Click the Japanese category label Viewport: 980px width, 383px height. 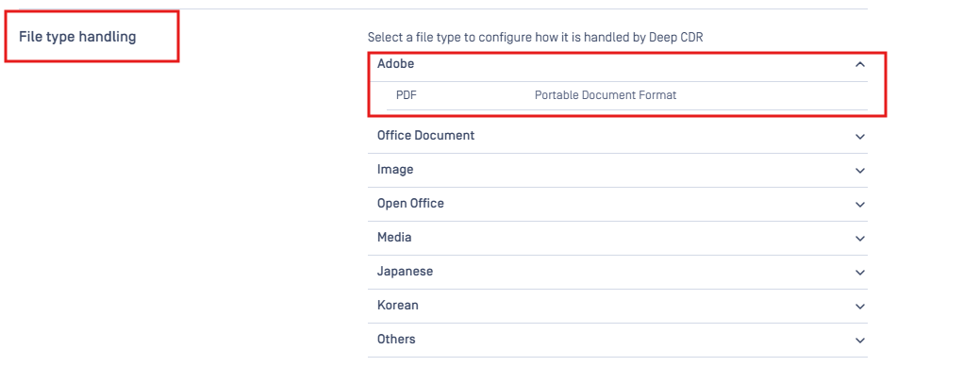[x=405, y=272]
